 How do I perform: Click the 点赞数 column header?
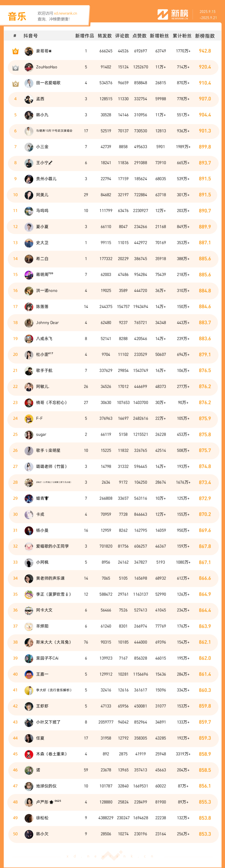(139, 36)
